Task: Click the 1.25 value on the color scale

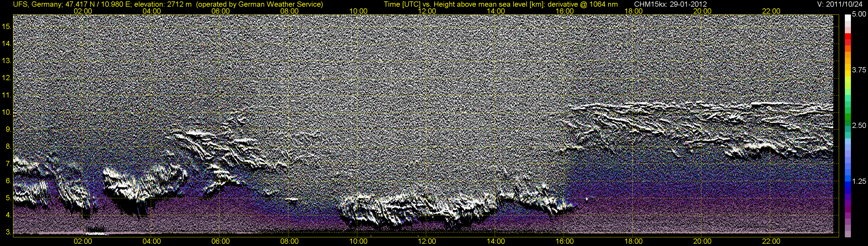Action: pyautogui.click(x=859, y=181)
